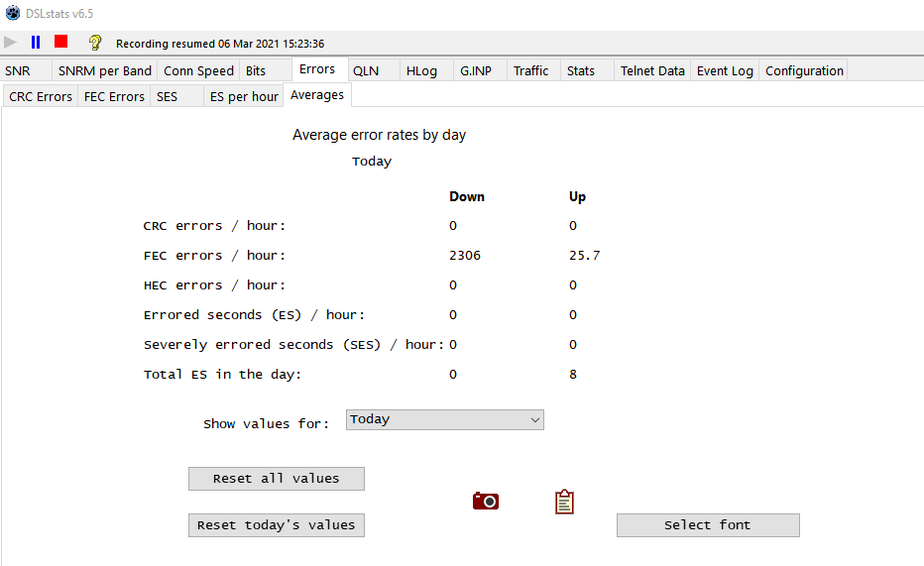
Task: Click the DSLstats app icon in title bar
Action: click(x=12, y=13)
